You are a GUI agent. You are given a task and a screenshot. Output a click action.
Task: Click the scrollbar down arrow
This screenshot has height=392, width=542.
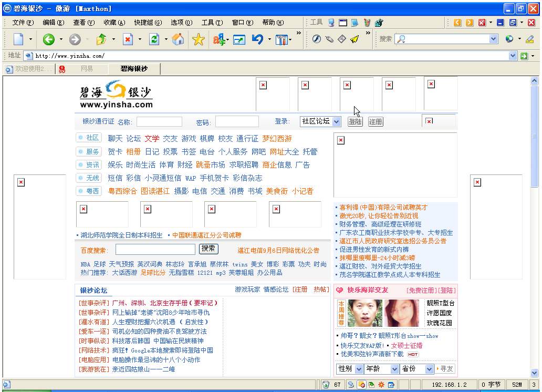coord(535,373)
